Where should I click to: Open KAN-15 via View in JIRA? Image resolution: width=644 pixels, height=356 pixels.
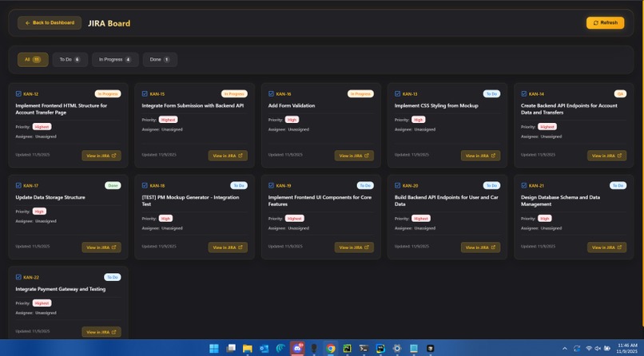coord(228,156)
